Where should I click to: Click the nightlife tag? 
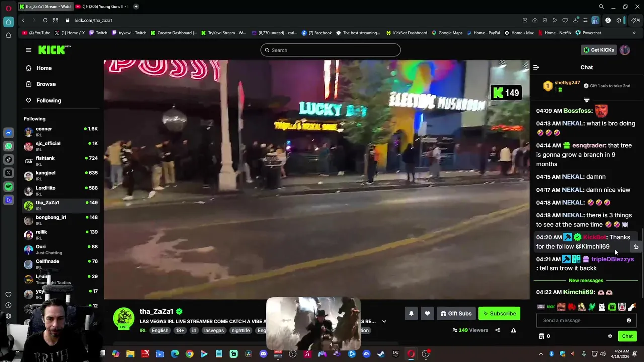click(240, 330)
